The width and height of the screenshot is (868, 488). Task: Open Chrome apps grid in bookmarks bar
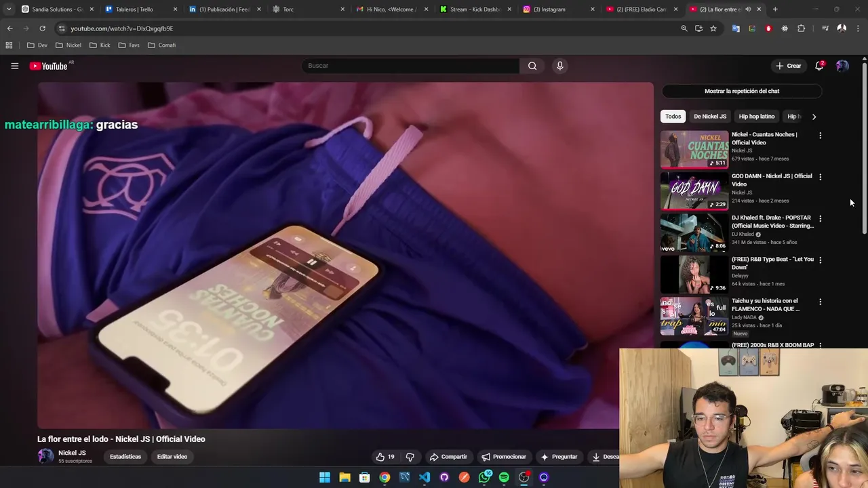tap(9, 45)
